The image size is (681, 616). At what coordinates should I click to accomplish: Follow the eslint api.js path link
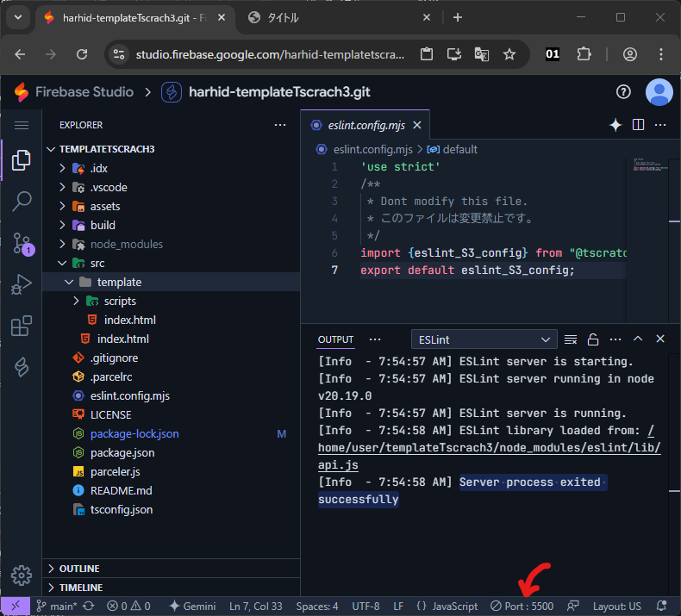489,447
